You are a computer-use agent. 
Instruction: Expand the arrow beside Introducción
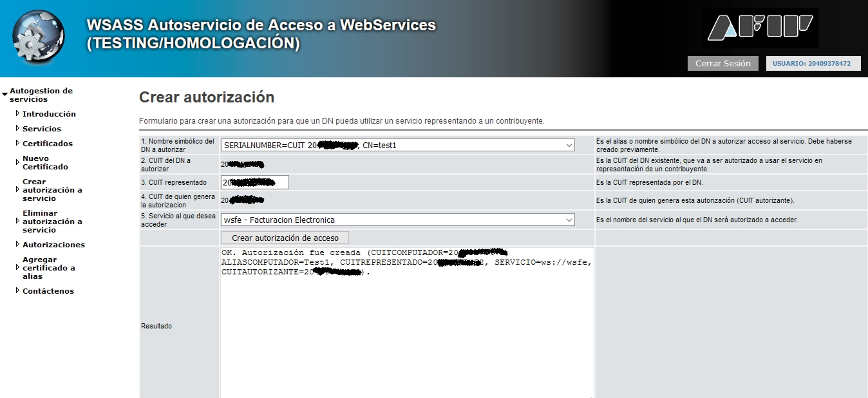click(17, 114)
